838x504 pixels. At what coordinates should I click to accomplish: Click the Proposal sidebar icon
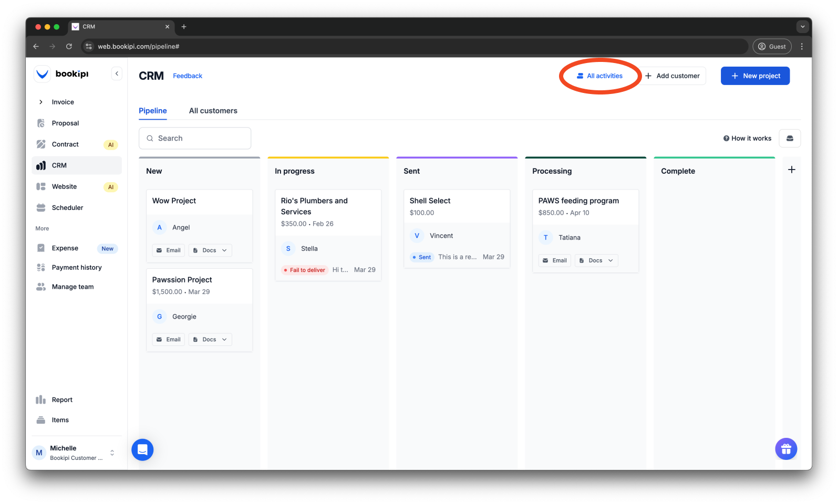point(41,123)
